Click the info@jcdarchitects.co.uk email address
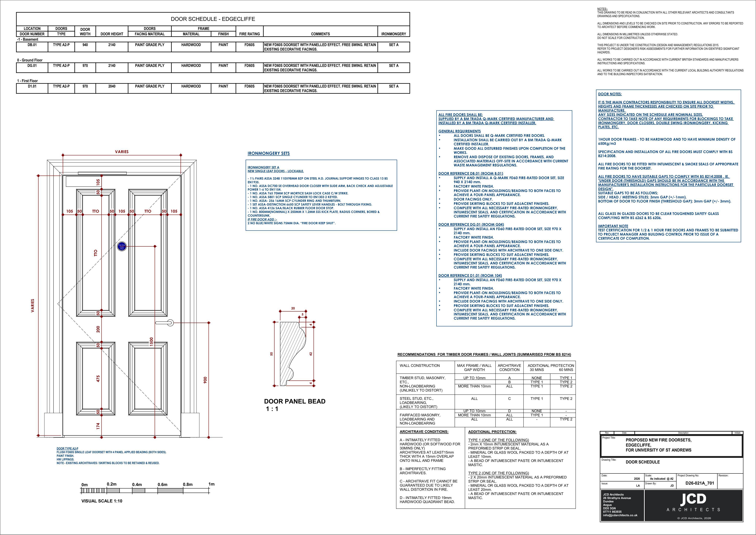 pyautogui.click(x=620, y=515)
